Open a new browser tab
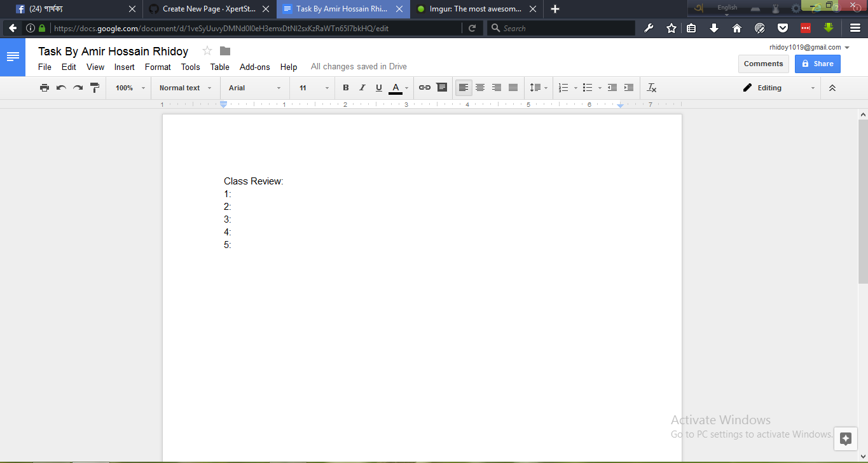 555,9
